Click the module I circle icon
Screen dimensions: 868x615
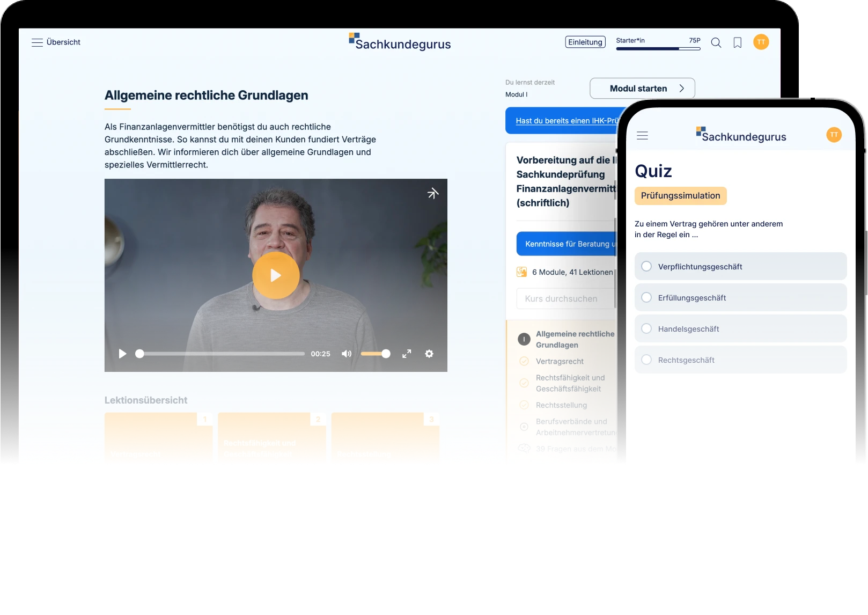click(x=524, y=339)
